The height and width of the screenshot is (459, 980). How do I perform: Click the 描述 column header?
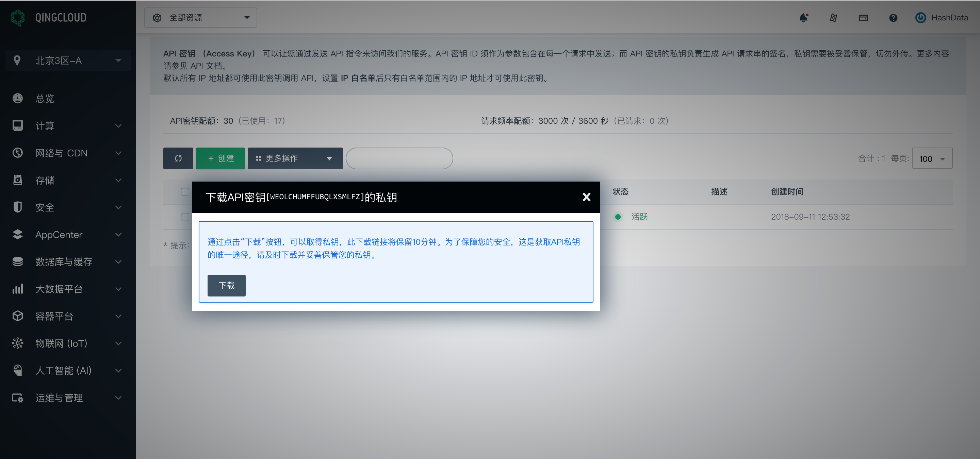pos(719,191)
